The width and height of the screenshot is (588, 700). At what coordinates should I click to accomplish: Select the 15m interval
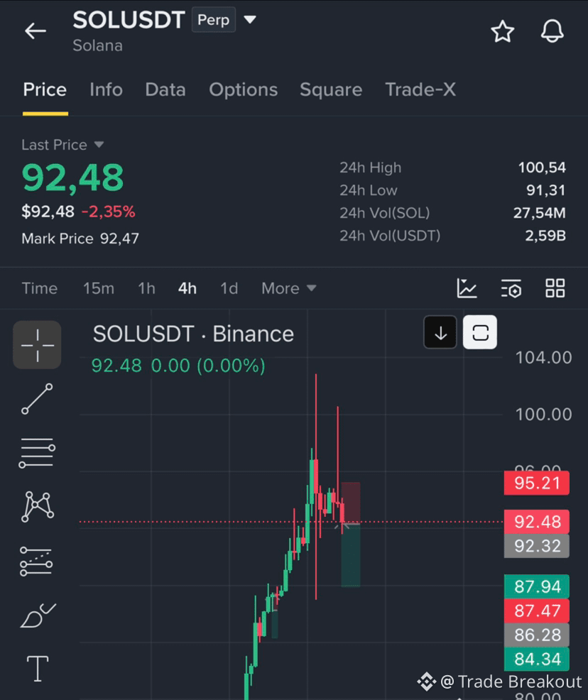[99, 288]
